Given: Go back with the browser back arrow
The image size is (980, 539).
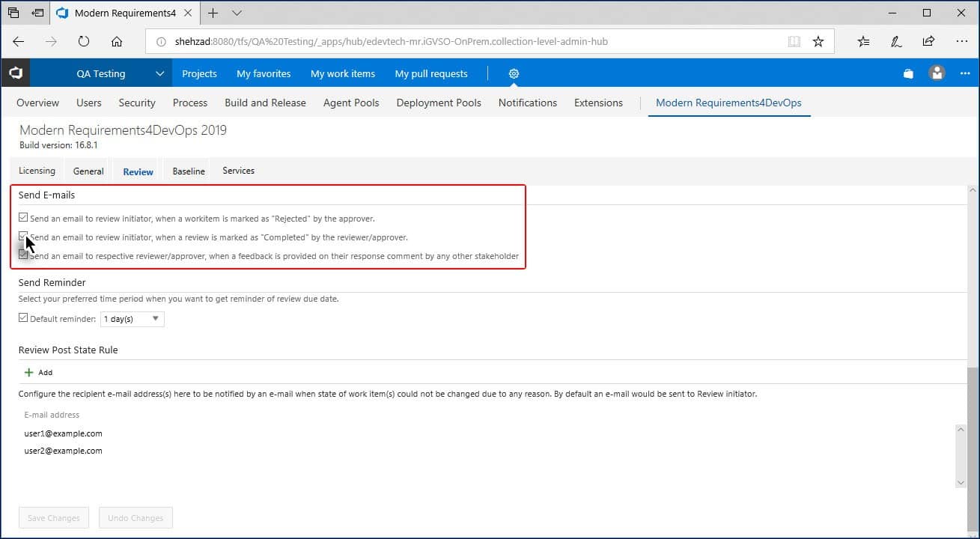Looking at the screenshot, I should (19, 42).
